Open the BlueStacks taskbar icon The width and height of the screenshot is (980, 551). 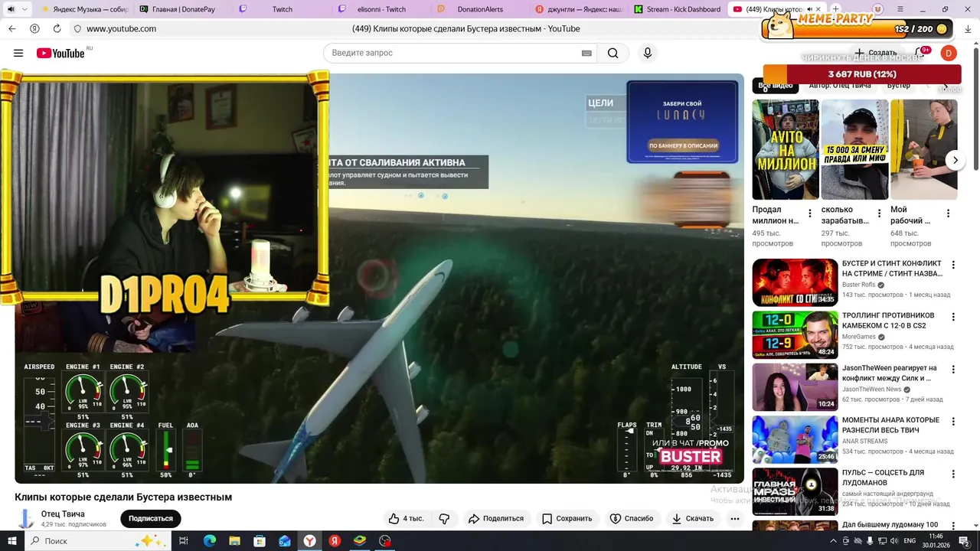(x=360, y=541)
